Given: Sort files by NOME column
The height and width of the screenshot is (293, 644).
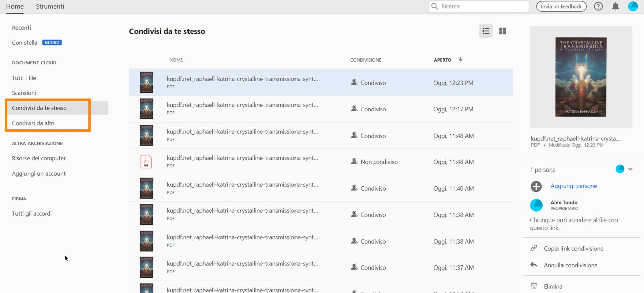Looking at the screenshot, I should (x=176, y=60).
